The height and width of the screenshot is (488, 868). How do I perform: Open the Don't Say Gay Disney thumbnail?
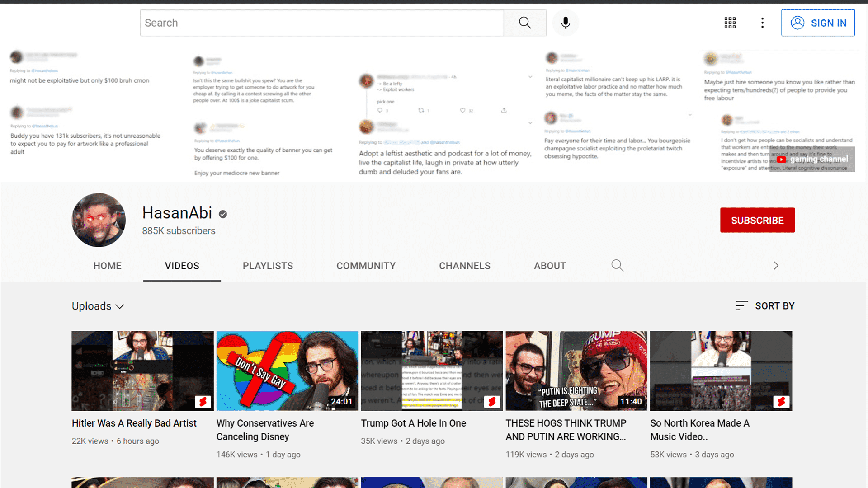287,371
